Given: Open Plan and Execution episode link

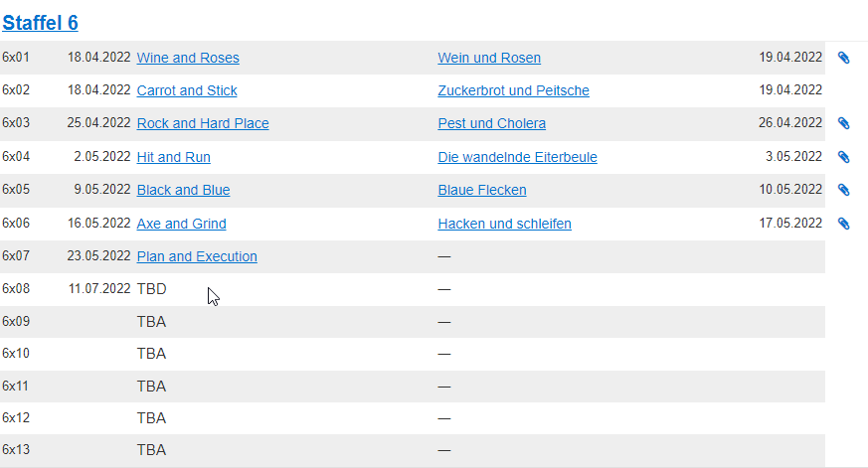Looking at the screenshot, I should [x=197, y=256].
